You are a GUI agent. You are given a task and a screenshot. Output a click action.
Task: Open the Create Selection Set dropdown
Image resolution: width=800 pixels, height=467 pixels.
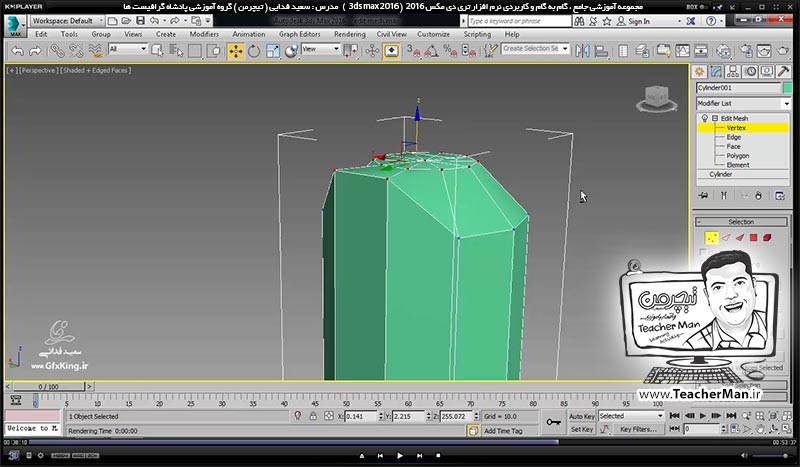(535, 48)
